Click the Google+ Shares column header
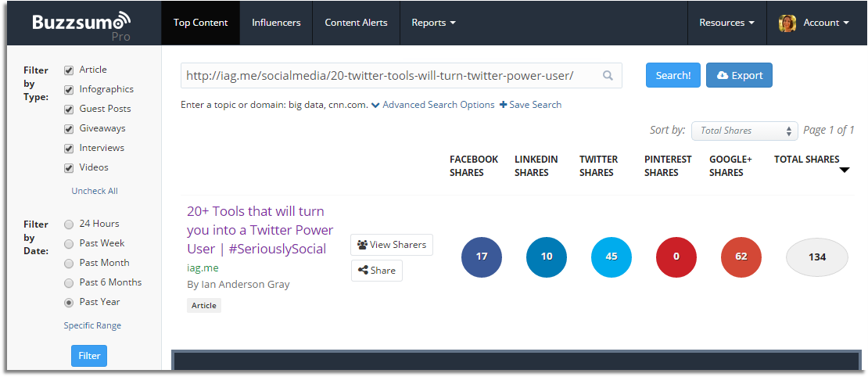868x377 pixels. pos(730,166)
